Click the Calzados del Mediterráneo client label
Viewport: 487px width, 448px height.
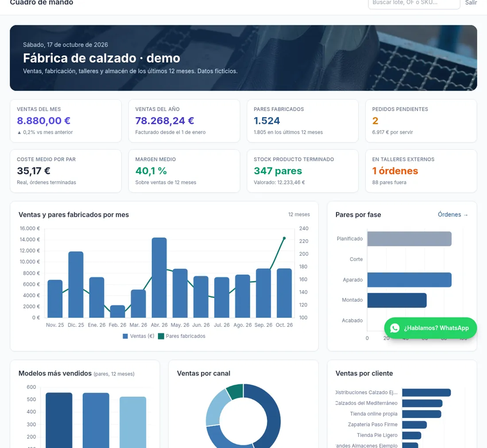367,403
